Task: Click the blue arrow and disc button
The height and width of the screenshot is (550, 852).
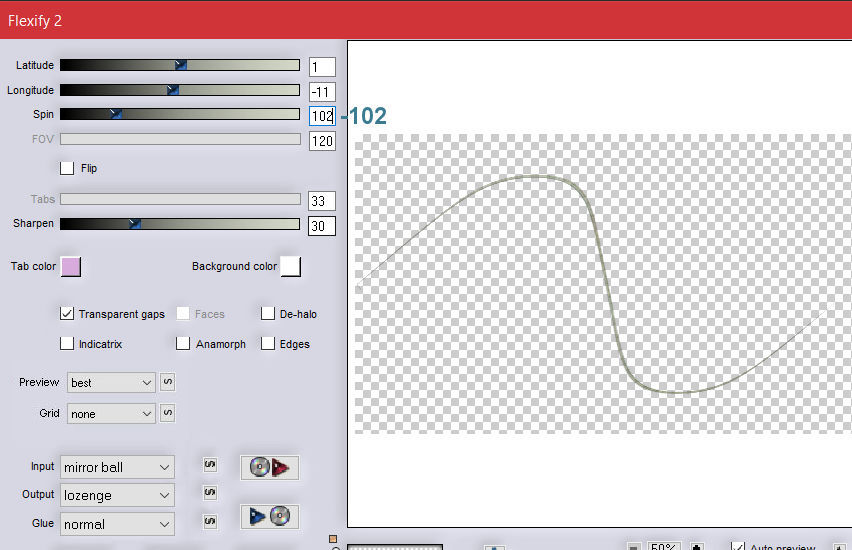Action: pos(270,516)
